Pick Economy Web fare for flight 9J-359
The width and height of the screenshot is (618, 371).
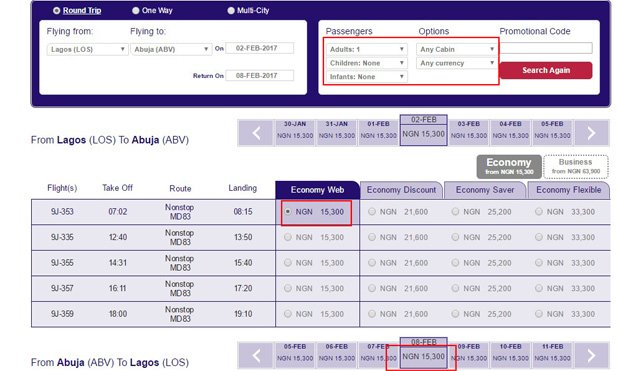pos(288,314)
